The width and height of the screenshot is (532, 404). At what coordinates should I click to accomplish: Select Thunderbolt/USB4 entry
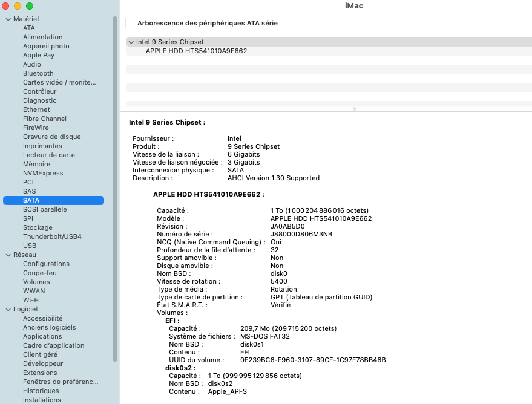pos(52,236)
